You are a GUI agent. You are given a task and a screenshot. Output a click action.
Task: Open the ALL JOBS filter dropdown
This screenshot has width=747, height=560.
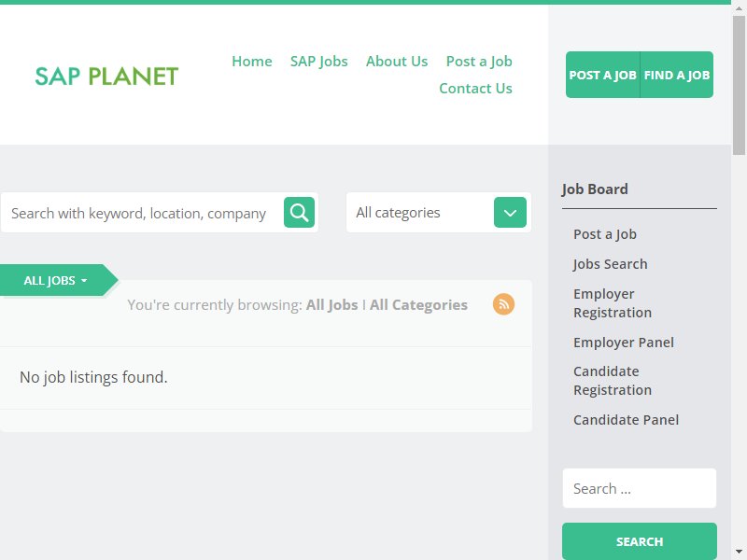click(x=56, y=281)
